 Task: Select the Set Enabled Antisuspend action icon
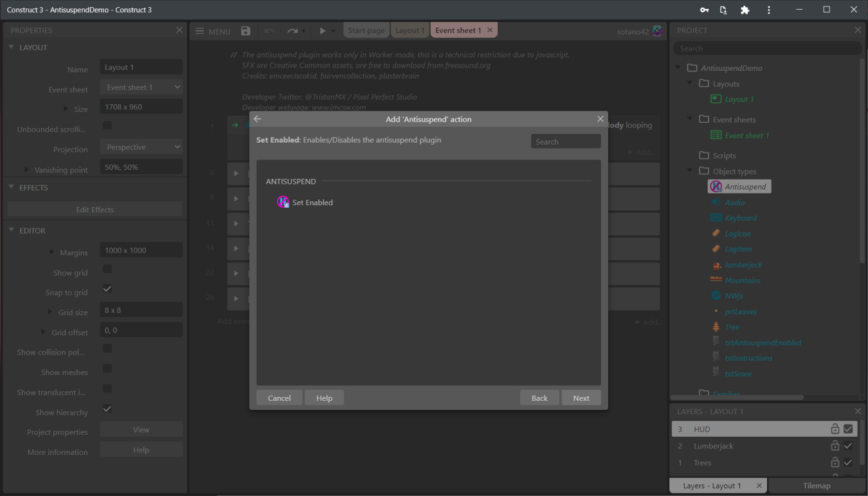click(x=283, y=202)
